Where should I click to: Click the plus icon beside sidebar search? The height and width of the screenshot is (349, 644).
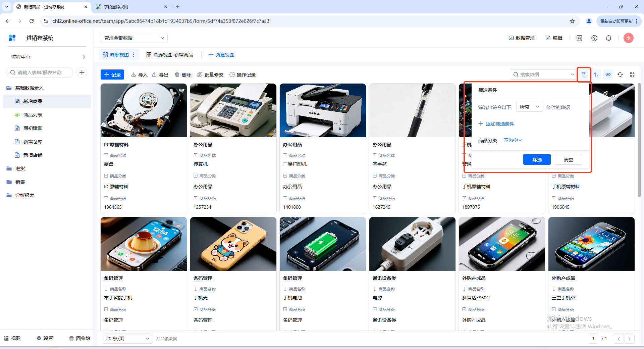coord(82,72)
